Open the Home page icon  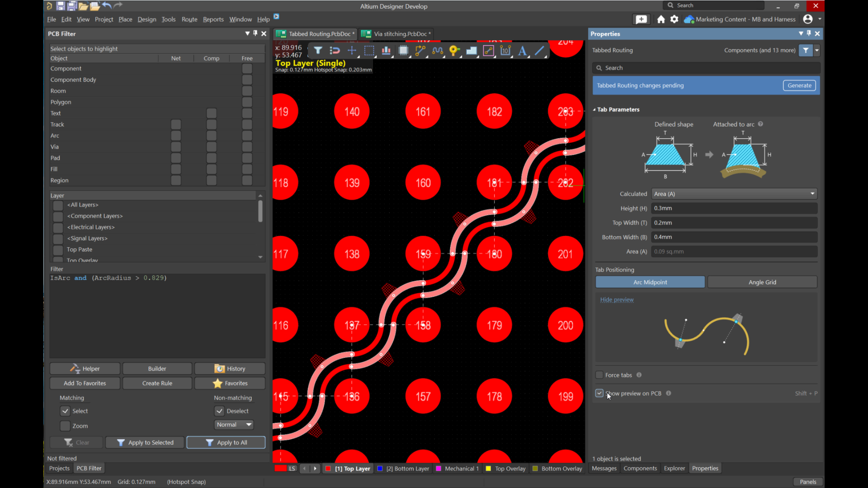point(661,19)
